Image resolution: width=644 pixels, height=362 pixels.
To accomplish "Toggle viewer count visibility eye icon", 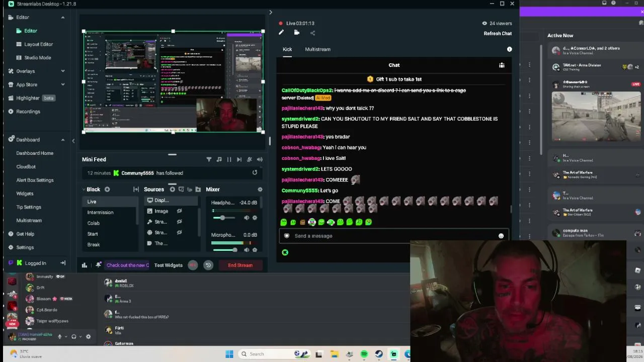I will click(485, 23).
